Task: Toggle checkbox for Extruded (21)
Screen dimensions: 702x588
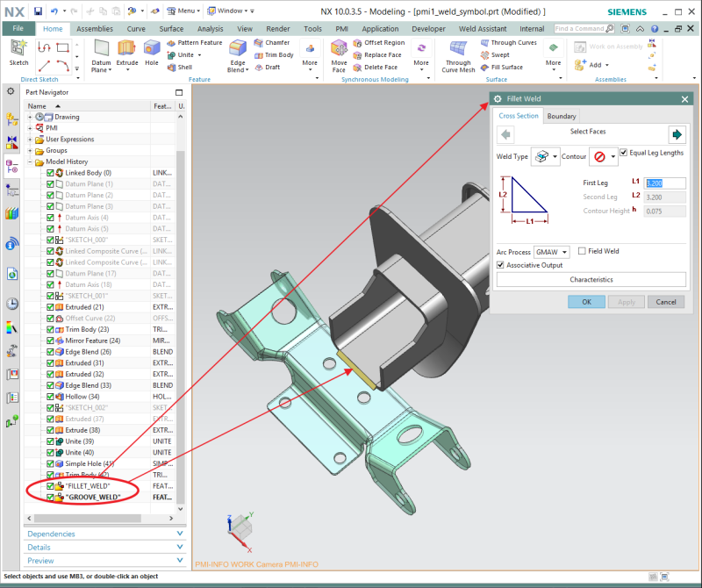Action: 50,307
